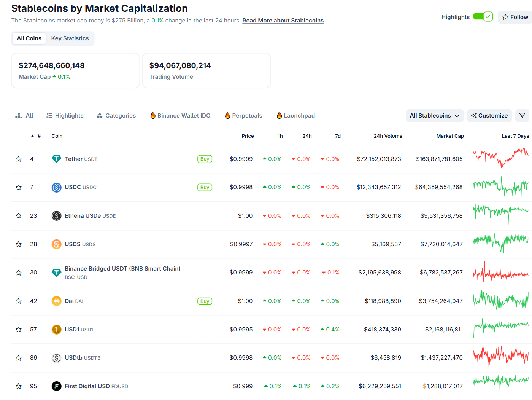Click the Launchpad flame icon
Screen dimensions: 532x400
pos(279,116)
